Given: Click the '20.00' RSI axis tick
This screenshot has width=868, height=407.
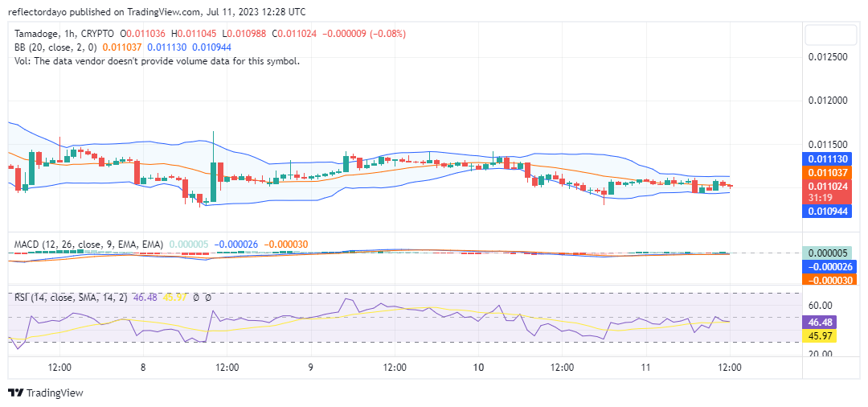Looking at the screenshot, I should point(820,354).
